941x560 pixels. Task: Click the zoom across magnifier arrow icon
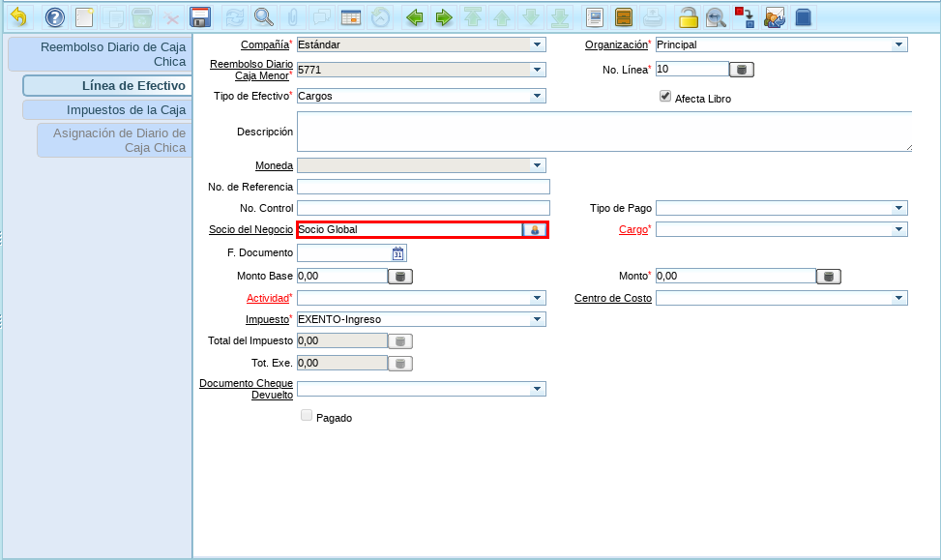[x=716, y=17]
